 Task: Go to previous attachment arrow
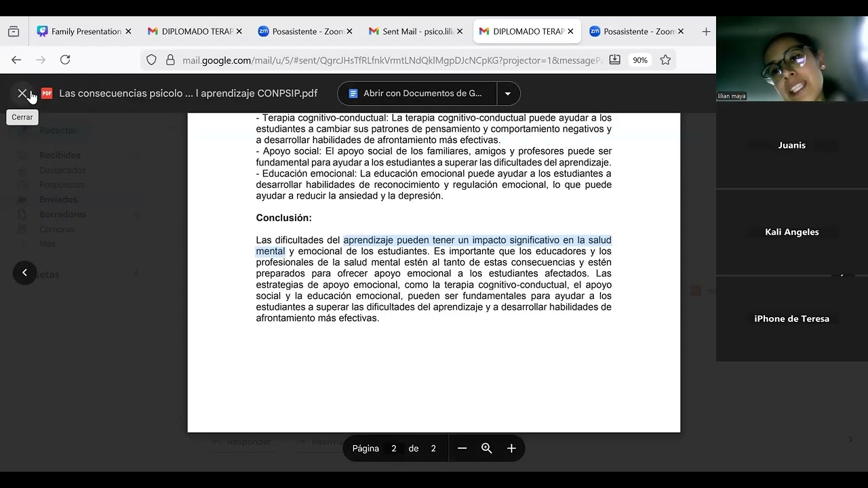[24, 272]
